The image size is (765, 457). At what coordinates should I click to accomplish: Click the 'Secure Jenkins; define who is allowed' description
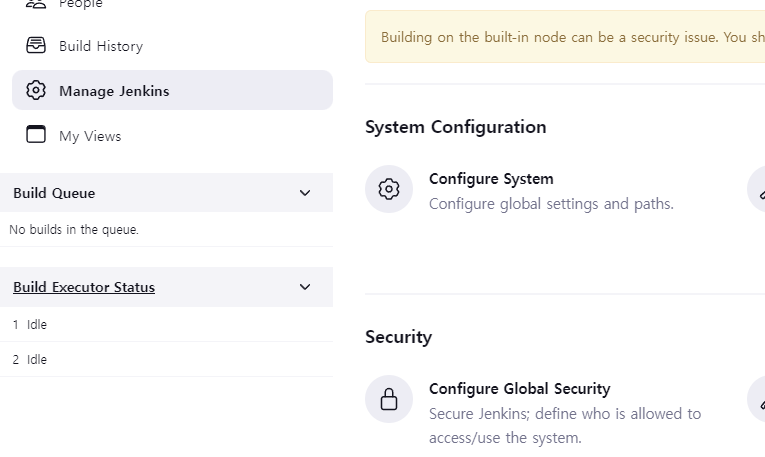[565, 425]
